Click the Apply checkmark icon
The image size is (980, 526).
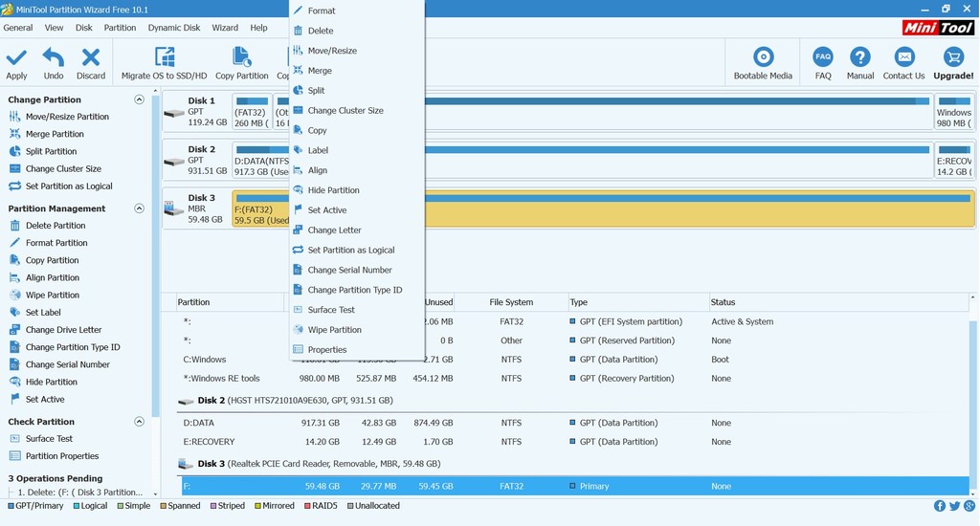pos(16,58)
